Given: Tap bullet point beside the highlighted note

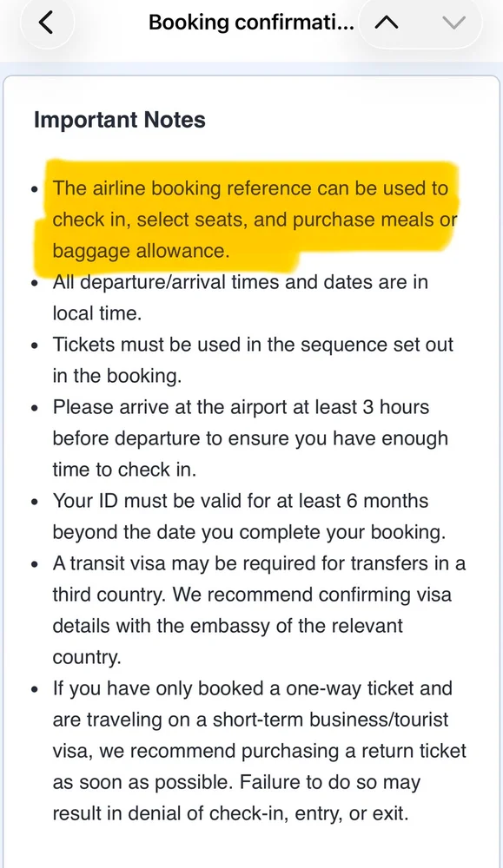Looking at the screenshot, I should tap(36, 189).
